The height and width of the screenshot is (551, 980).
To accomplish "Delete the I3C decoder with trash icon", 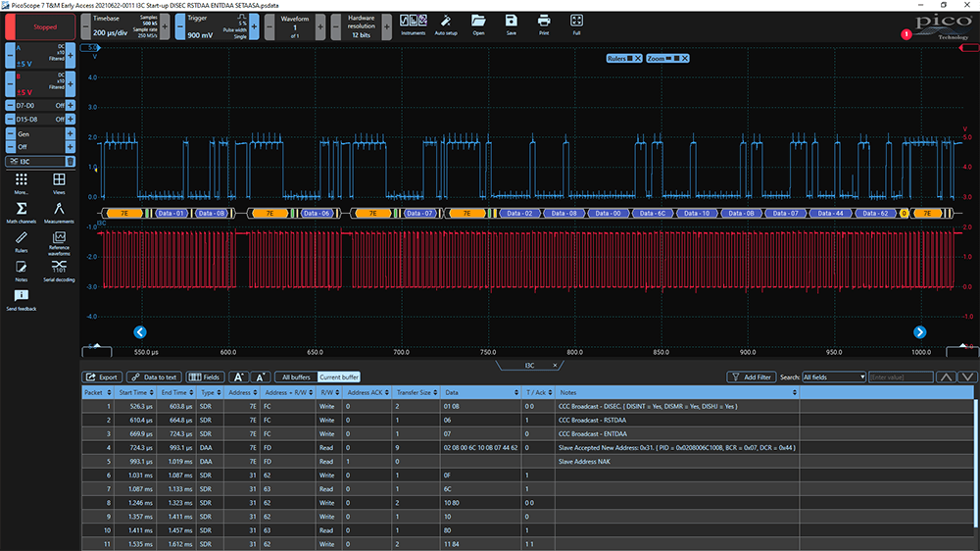I will [x=71, y=162].
